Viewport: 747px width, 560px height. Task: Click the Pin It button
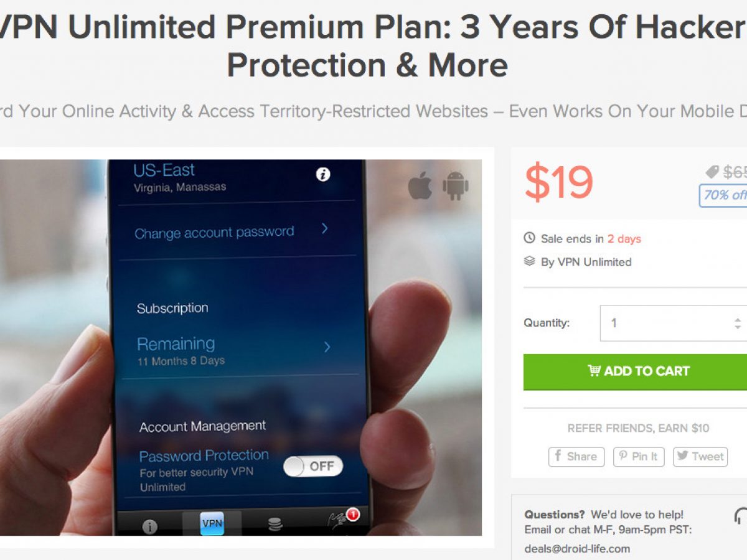pyautogui.click(x=639, y=456)
